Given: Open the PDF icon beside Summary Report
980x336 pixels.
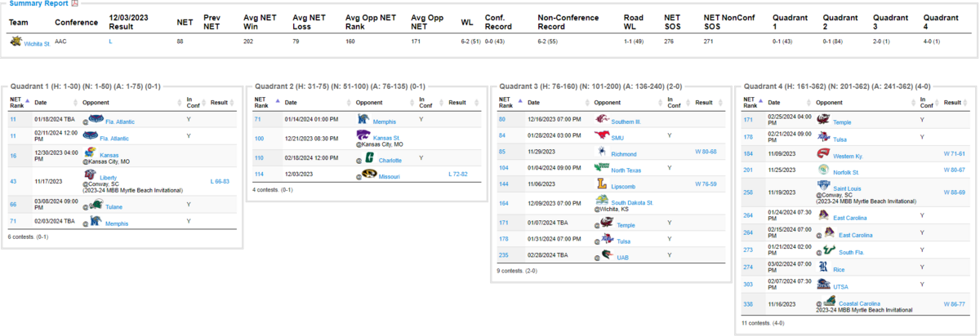Looking at the screenshot, I should click(x=74, y=3).
